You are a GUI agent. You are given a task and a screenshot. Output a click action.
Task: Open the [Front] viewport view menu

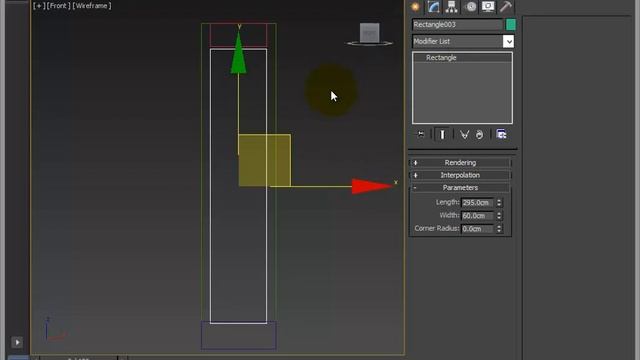(58, 6)
